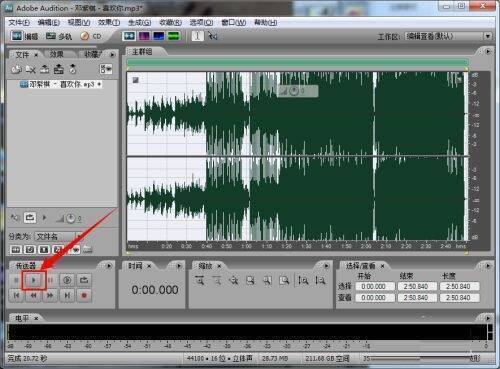
Task: Click Go to Beginning transport button
Action: 16,295
